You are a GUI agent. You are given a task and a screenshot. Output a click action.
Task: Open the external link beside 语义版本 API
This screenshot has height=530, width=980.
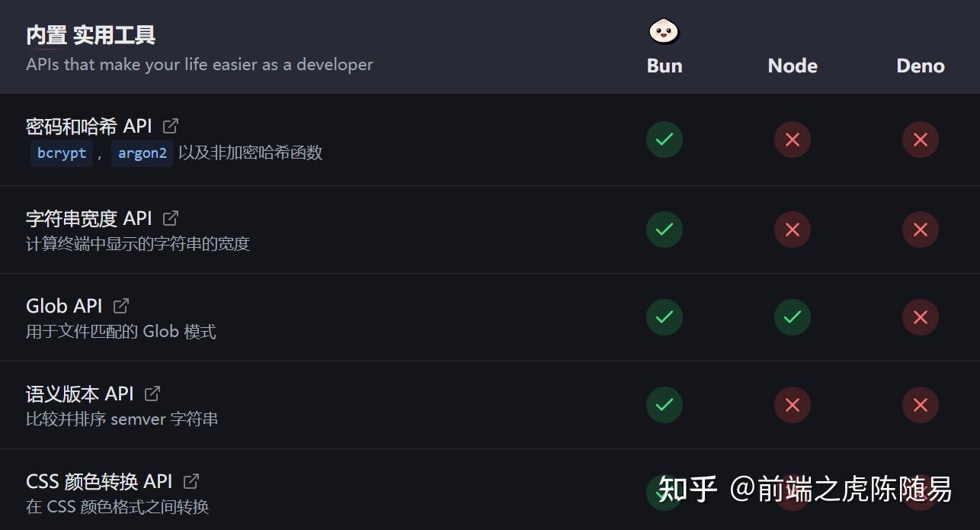point(152,393)
